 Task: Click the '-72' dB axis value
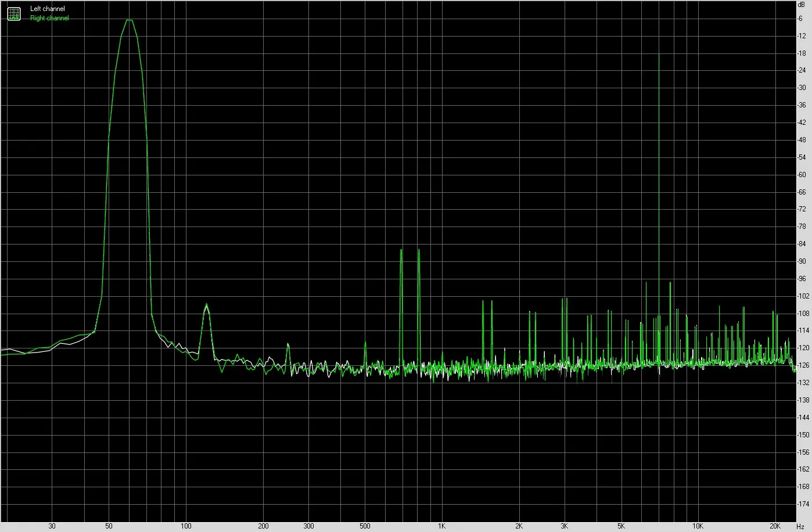802,210
